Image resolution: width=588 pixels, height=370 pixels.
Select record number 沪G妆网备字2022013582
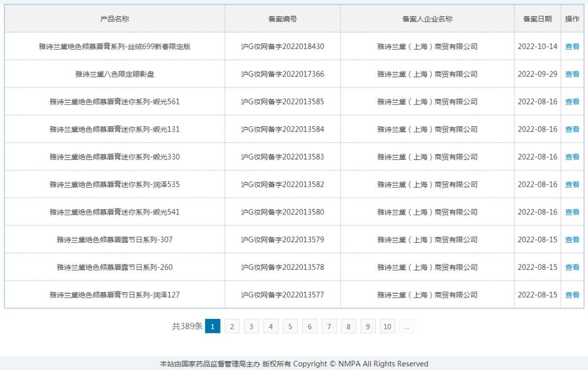(283, 184)
